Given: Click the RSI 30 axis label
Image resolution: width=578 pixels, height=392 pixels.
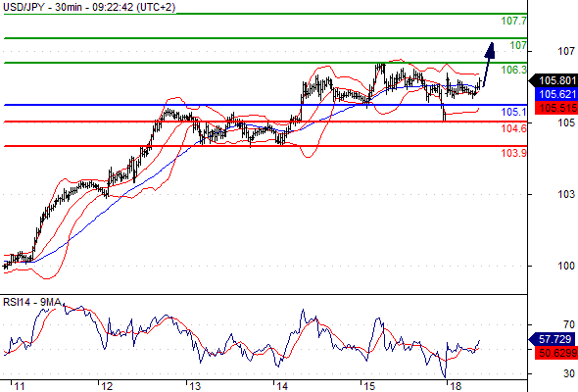Looking at the screenshot, I should pos(569,373).
